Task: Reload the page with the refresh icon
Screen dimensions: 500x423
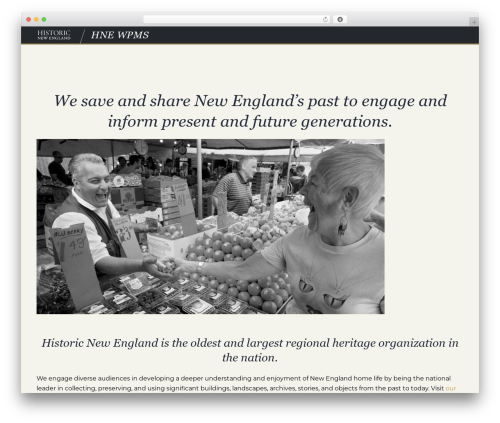Action: tap(325, 19)
